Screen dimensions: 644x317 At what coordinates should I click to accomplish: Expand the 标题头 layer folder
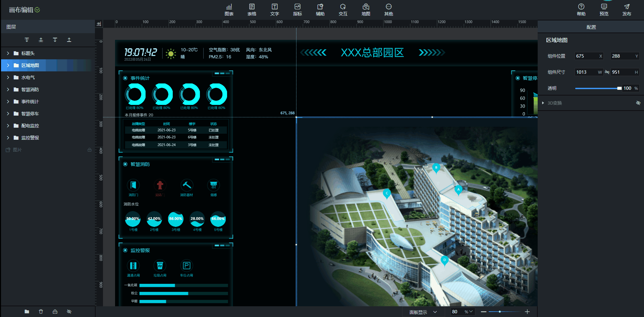[8, 53]
